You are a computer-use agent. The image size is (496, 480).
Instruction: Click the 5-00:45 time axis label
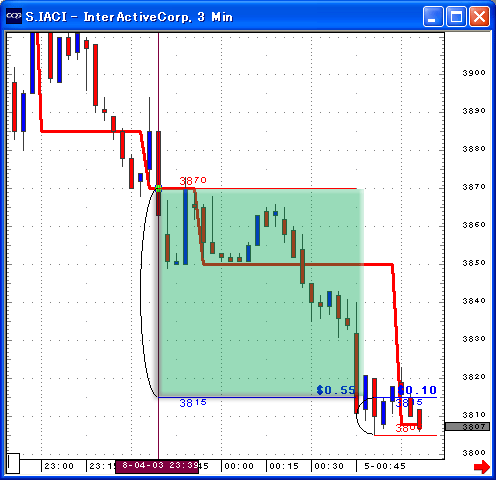385,466
